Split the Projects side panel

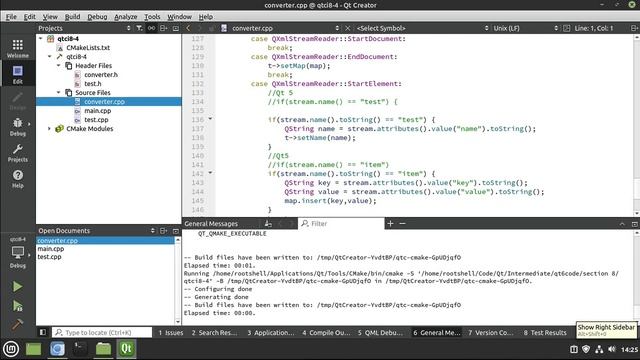164,28
